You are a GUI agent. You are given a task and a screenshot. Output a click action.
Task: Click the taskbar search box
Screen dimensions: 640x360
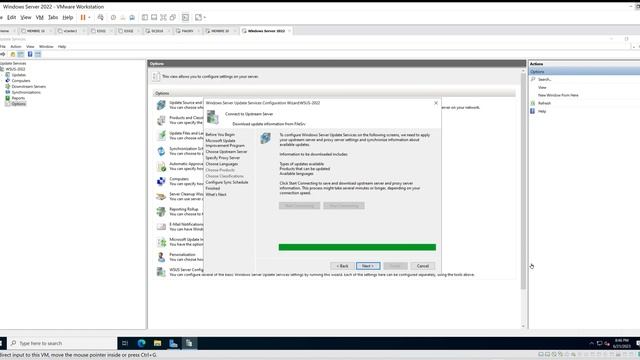(x=62, y=343)
